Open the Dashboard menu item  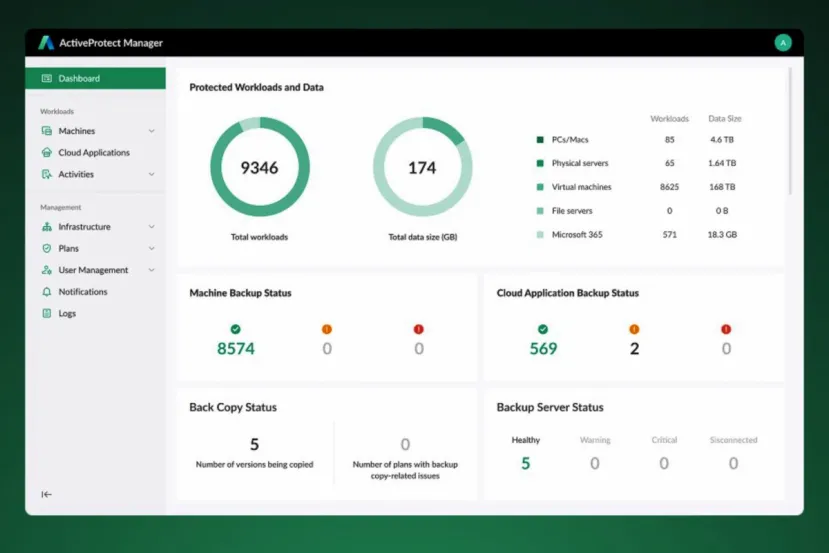(95, 78)
